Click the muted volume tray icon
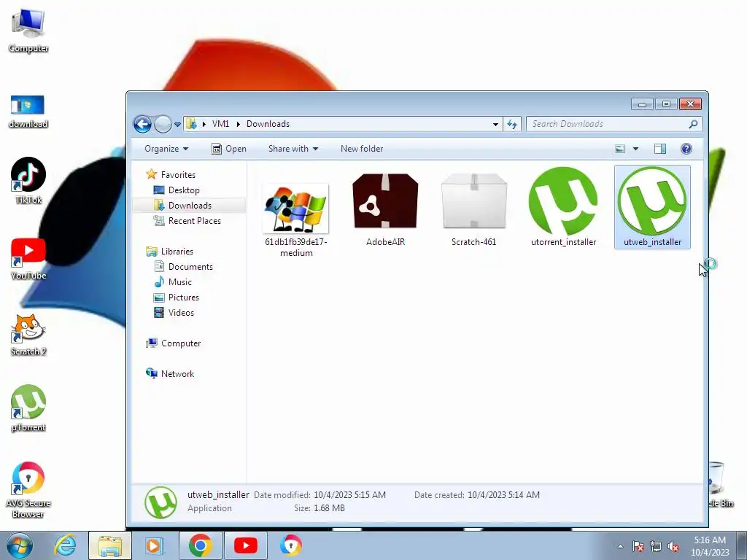Image resolution: width=747 pixels, height=560 pixels. point(673,547)
